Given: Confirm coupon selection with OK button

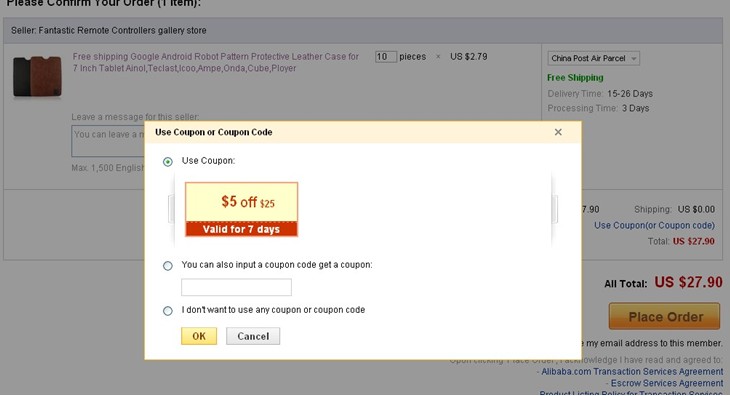Looking at the screenshot, I should [199, 336].
